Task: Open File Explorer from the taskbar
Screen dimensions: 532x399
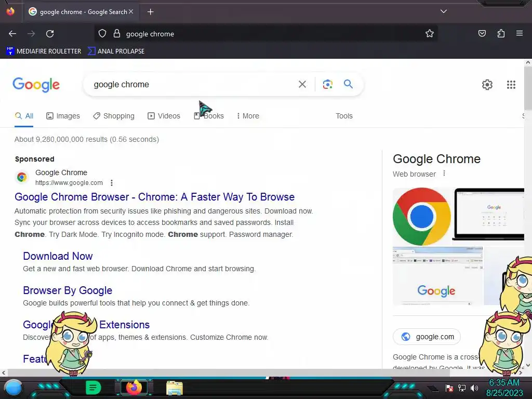Action: [175, 388]
